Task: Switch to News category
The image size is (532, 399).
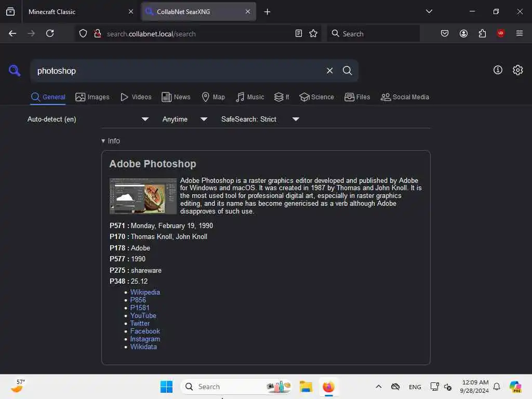Action: pyautogui.click(x=176, y=97)
